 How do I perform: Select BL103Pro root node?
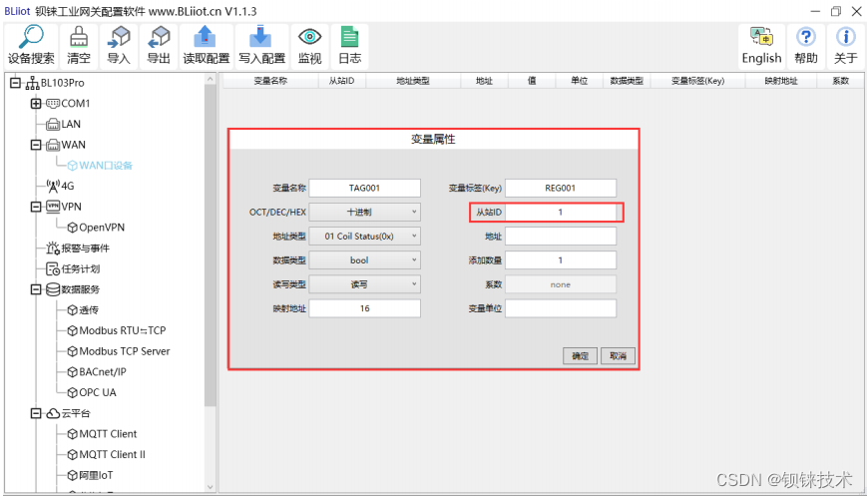(62, 83)
